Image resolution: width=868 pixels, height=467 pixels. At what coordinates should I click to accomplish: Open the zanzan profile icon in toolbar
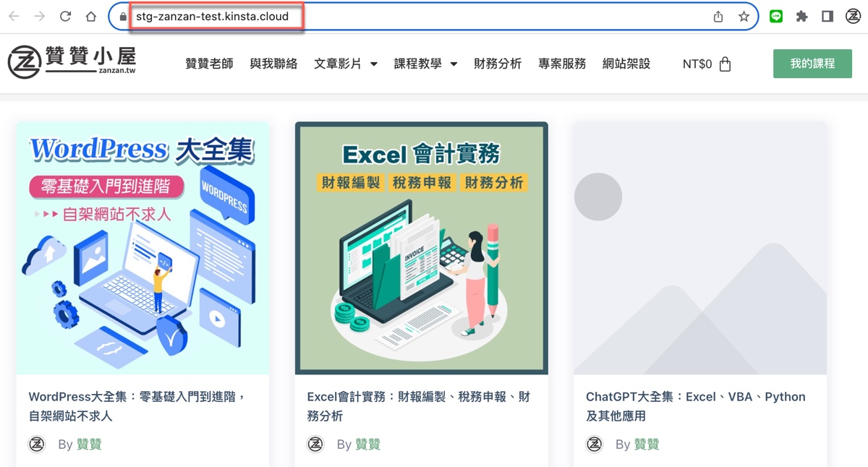pos(853,16)
